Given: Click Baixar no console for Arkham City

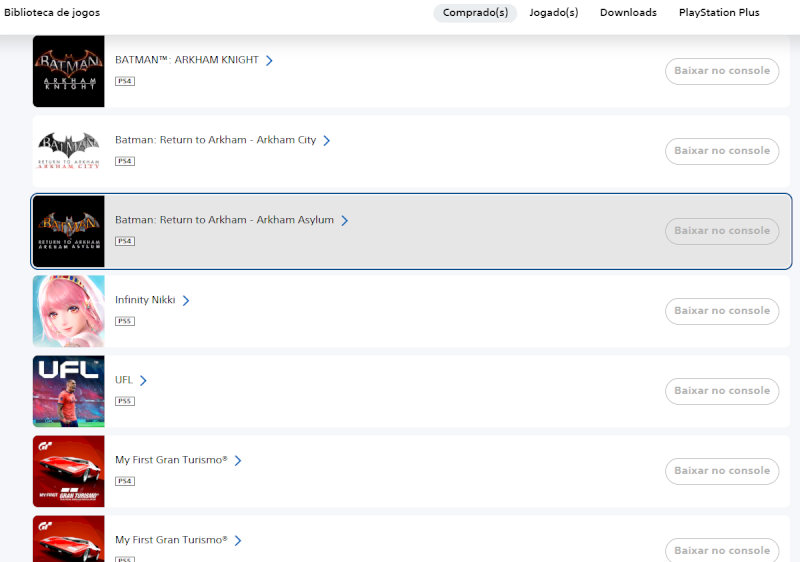Looking at the screenshot, I should [722, 151].
